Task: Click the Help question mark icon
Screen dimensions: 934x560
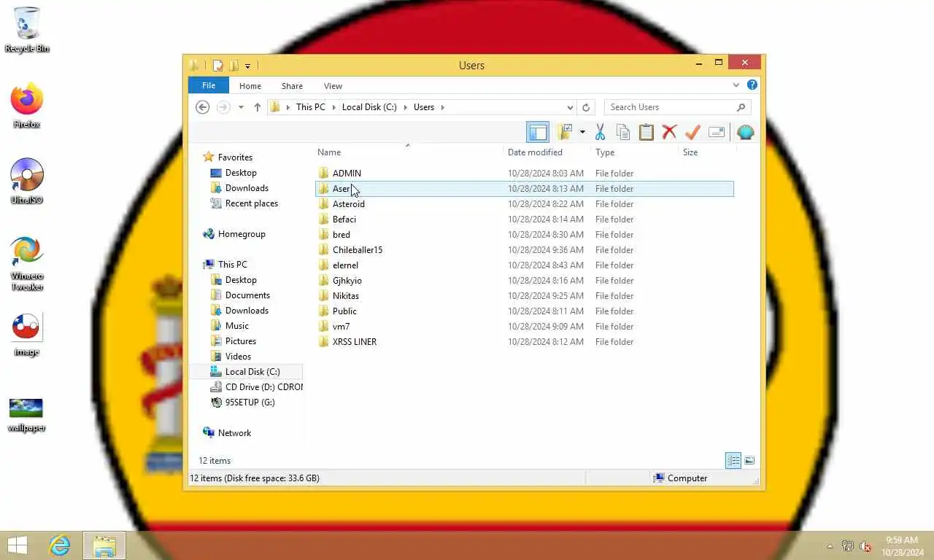Action: tap(752, 85)
